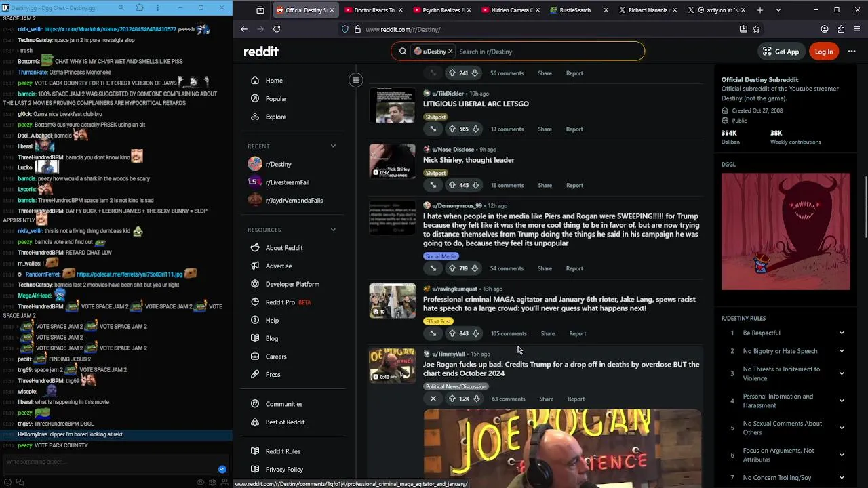
Task: Click the Log In button
Action: [x=824, y=52]
